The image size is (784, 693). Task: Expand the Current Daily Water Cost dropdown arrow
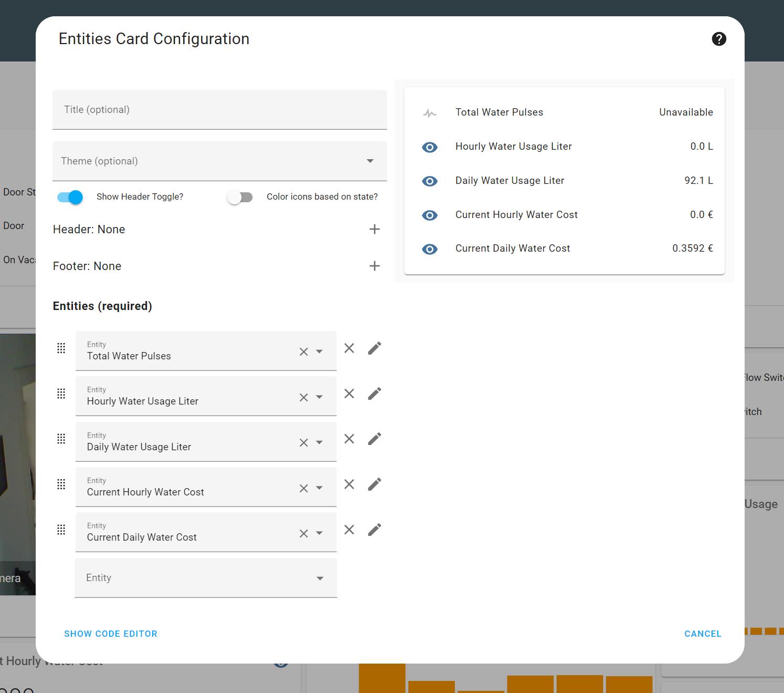pyautogui.click(x=319, y=534)
